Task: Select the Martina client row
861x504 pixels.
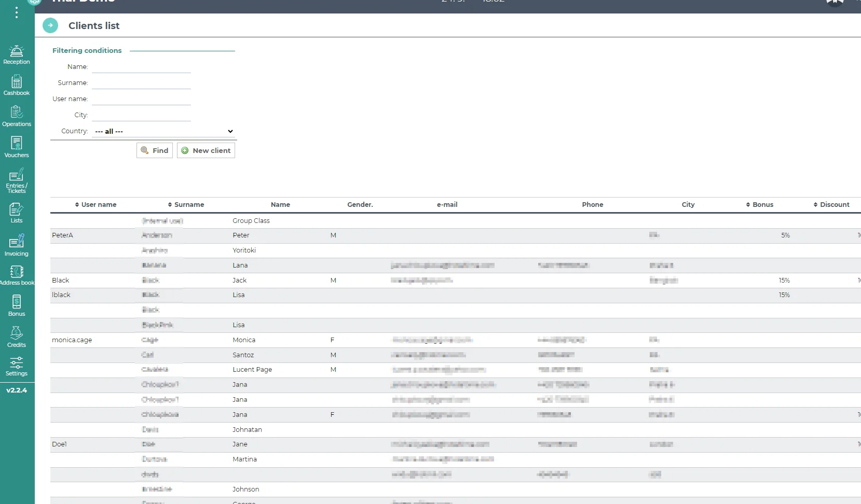Action: pos(456,459)
